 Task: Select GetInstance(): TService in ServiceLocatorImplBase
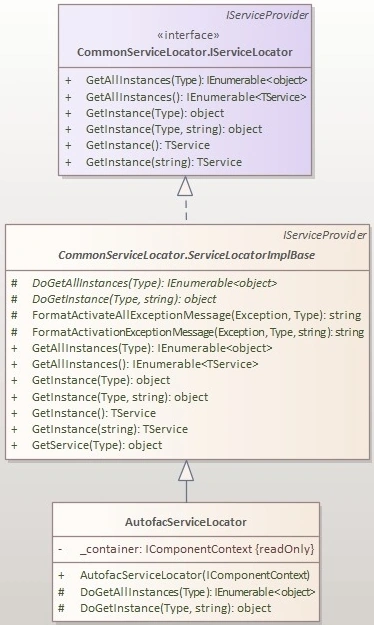[94, 413]
